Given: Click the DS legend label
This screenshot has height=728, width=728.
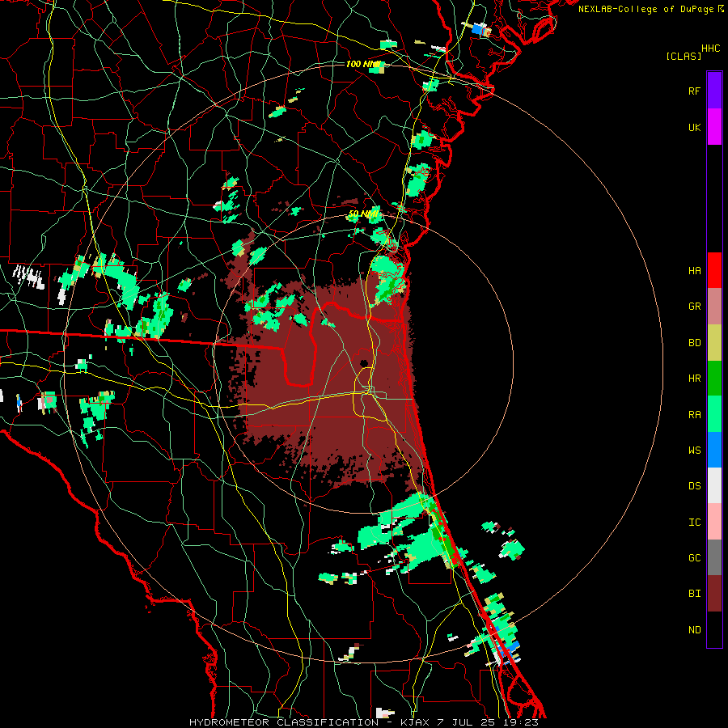Looking at the screenshot, I should (x=694, y=486).
